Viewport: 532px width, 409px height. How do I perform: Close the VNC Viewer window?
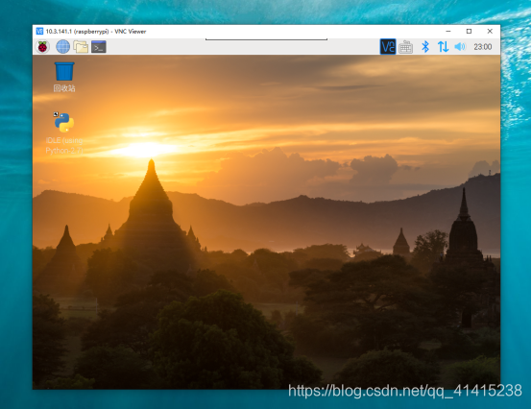(490, 31)
